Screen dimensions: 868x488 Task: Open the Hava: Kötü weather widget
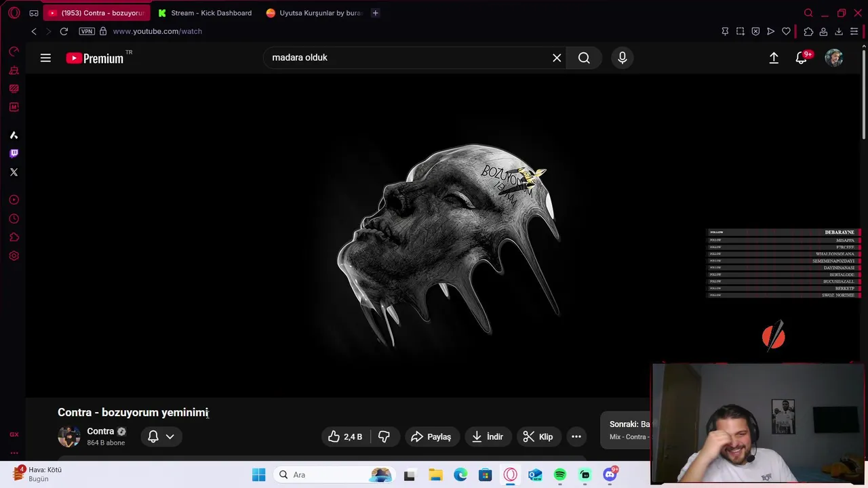38,474
